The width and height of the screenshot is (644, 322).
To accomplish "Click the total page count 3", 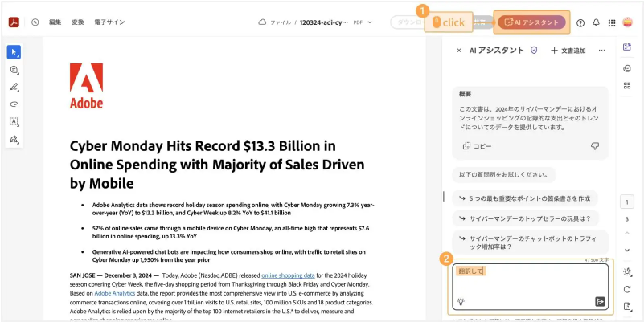I will pos(627,219).
